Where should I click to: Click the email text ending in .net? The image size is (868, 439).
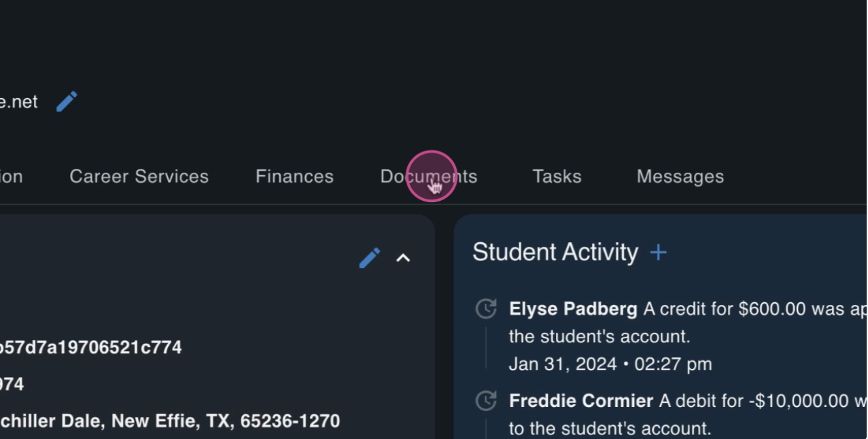pyautogui.click(x=19, y=102)
